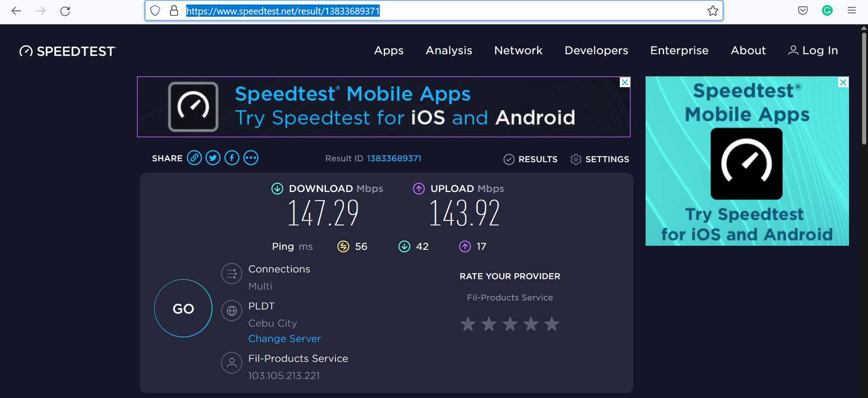Open the About menu

click(749, 51)
